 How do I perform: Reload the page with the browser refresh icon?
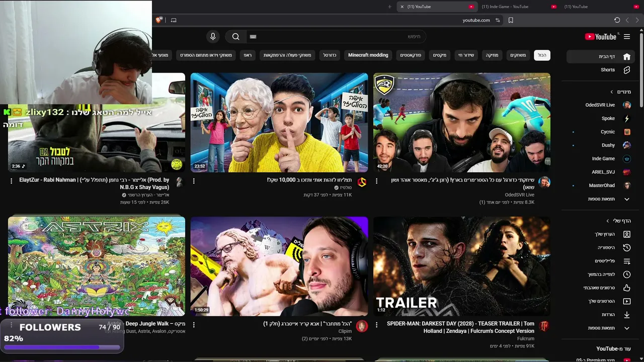click(617, 20)
